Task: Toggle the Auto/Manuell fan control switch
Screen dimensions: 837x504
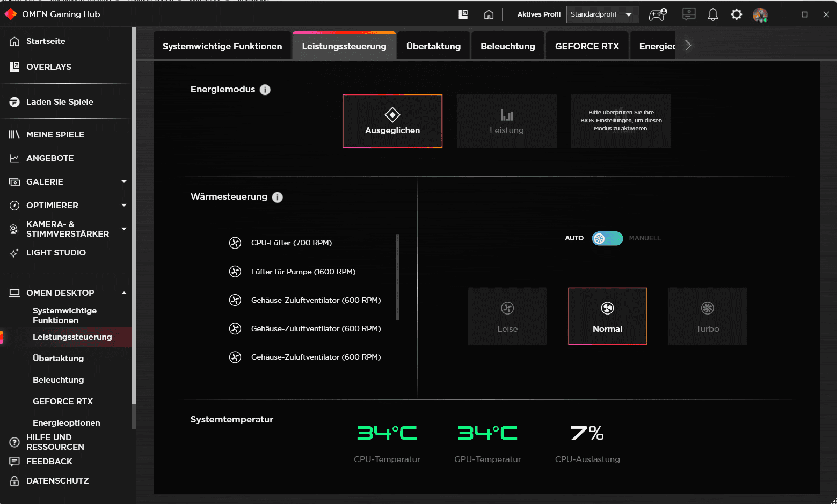Action: (x=607, y=238)
